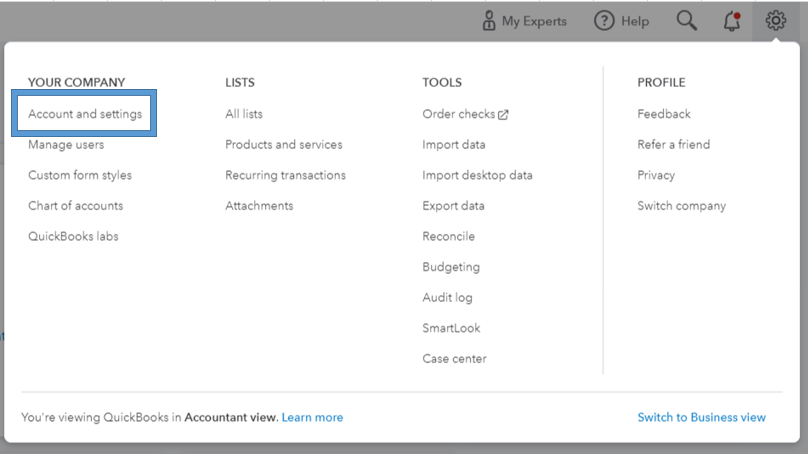The height and width of the screenshot is (454, 808).
Task: Click the settings gear icon
Action: [x=776, y=20]
